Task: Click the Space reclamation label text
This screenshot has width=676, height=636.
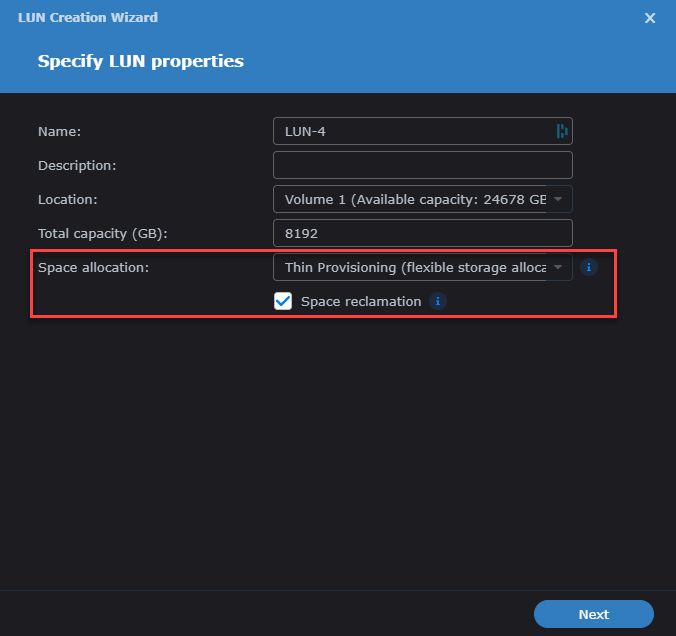Action: tap(361, 301)
